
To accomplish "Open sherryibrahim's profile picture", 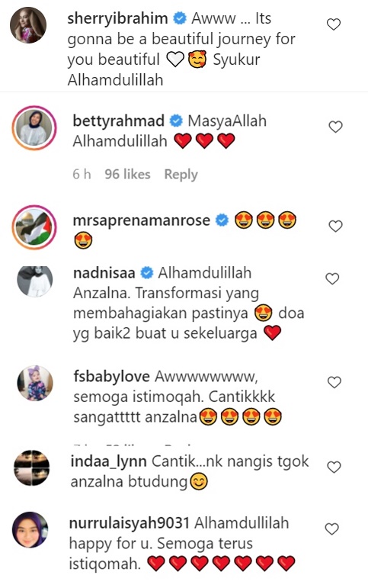I will [28, 25].
